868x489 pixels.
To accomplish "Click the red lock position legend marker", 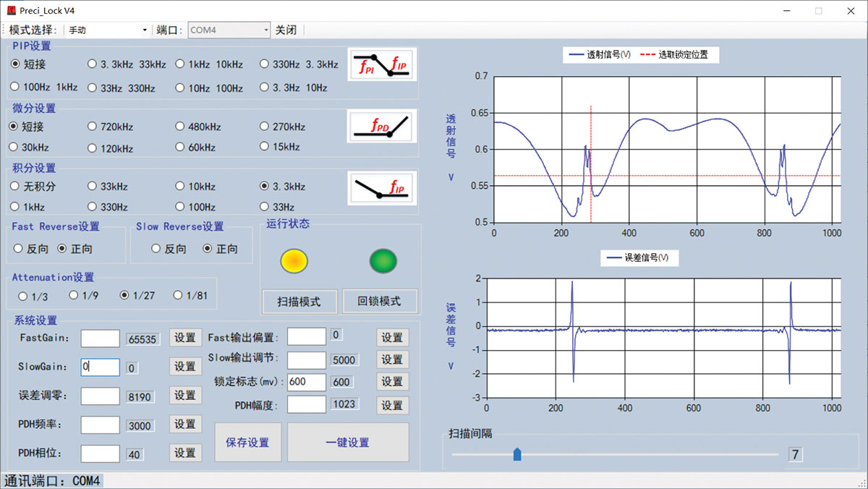I will click(x=646, y=55).
